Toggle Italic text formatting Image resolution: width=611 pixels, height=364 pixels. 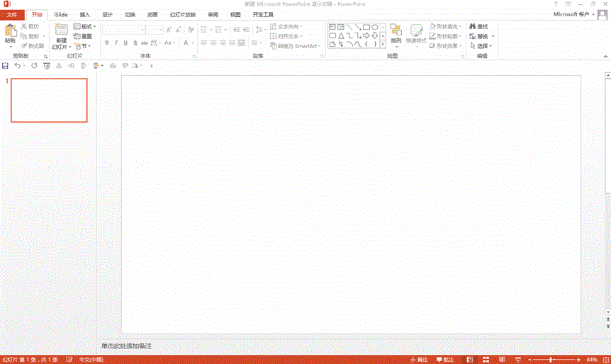pyautogui.click(x=116, y=43)
